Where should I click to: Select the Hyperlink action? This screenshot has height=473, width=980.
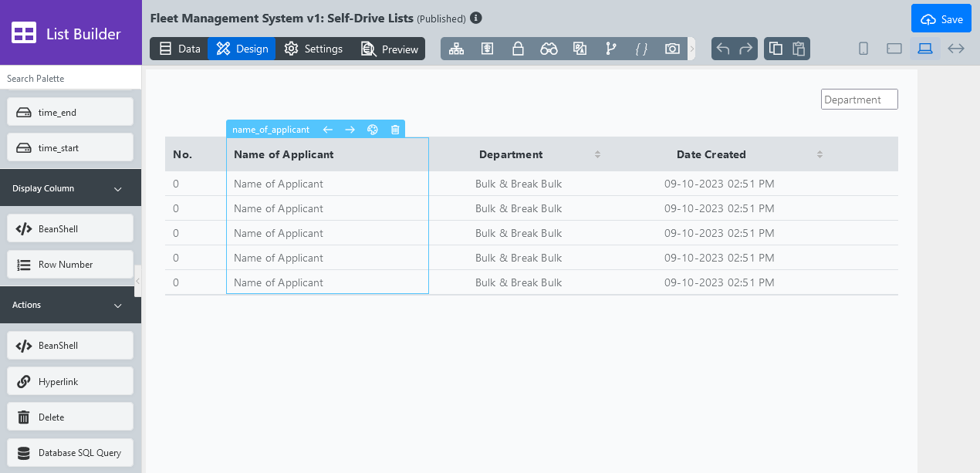(x=70, y=381)
